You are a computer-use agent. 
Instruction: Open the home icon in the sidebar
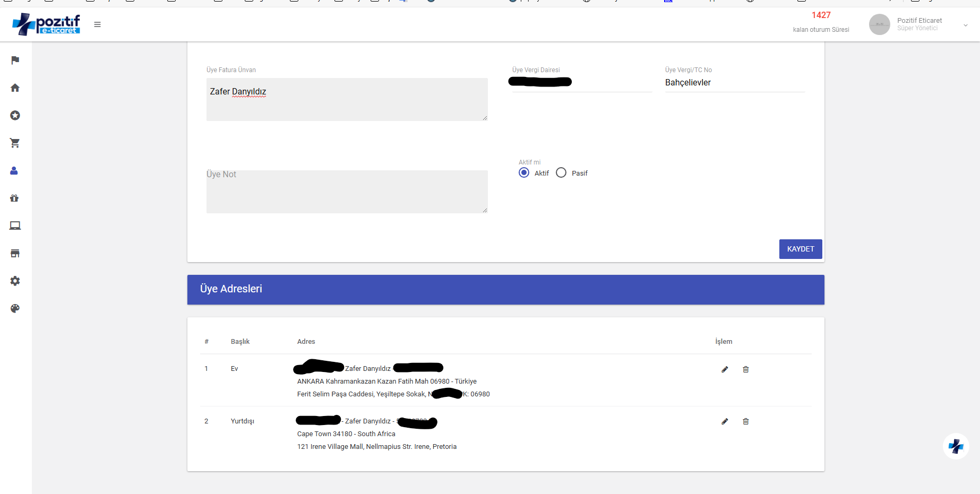[15, 88]
